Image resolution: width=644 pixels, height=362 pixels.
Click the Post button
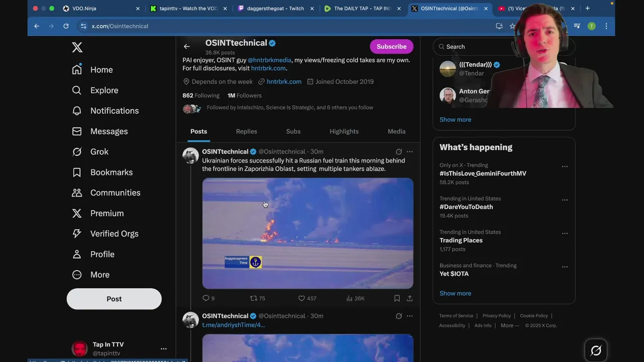[114, 299]
